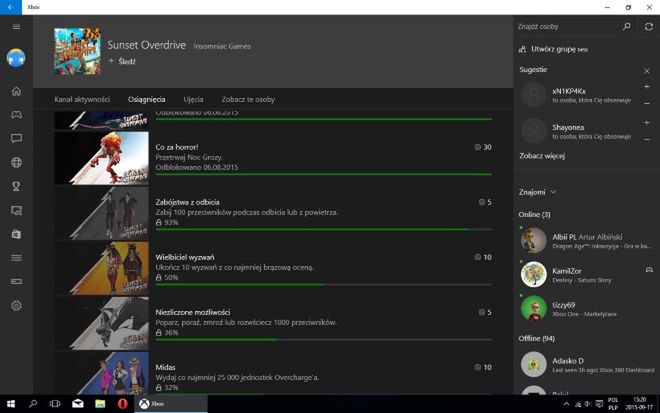Open Co za horror! achievement
Screen dimensions: 660x413
click(x=273, y=158)
